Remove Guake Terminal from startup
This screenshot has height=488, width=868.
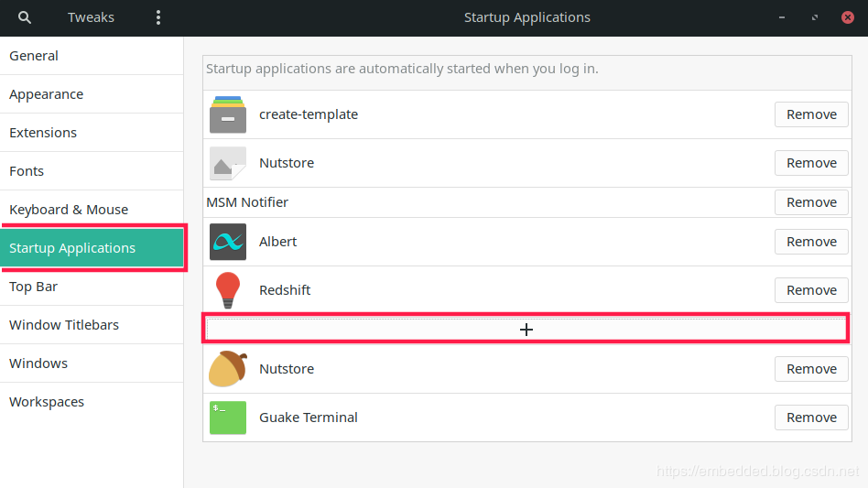pyautogui.click(x=811, y=418)
